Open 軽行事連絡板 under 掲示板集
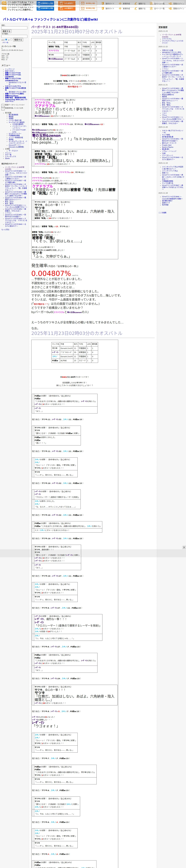 (13, 115)
